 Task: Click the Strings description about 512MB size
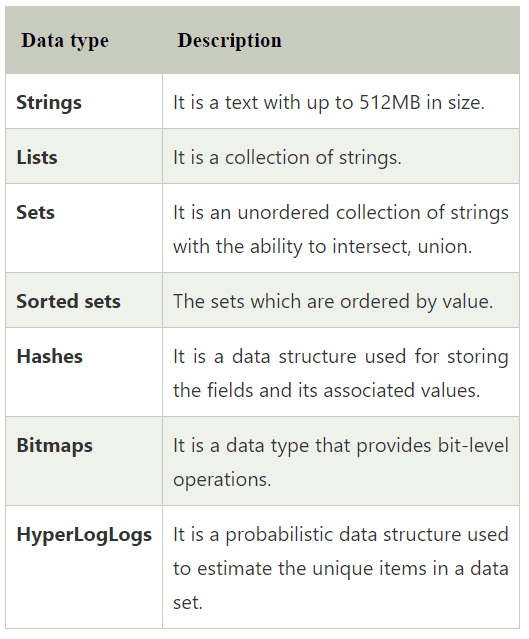[x=329, y=102]
